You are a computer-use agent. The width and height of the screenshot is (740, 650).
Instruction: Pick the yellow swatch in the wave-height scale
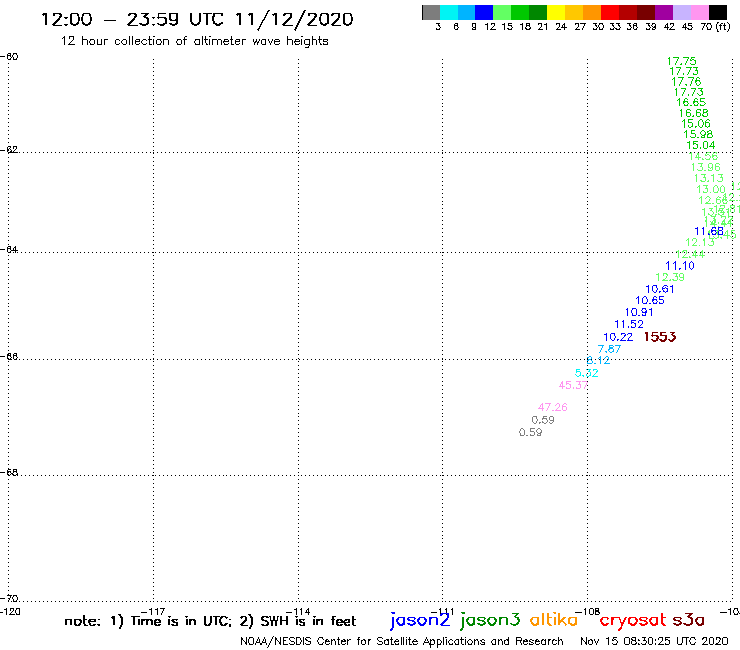pos(556,12)
